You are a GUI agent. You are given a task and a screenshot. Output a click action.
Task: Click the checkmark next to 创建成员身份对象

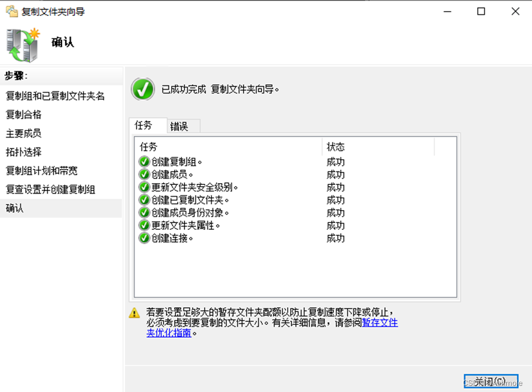pos(143,213)
